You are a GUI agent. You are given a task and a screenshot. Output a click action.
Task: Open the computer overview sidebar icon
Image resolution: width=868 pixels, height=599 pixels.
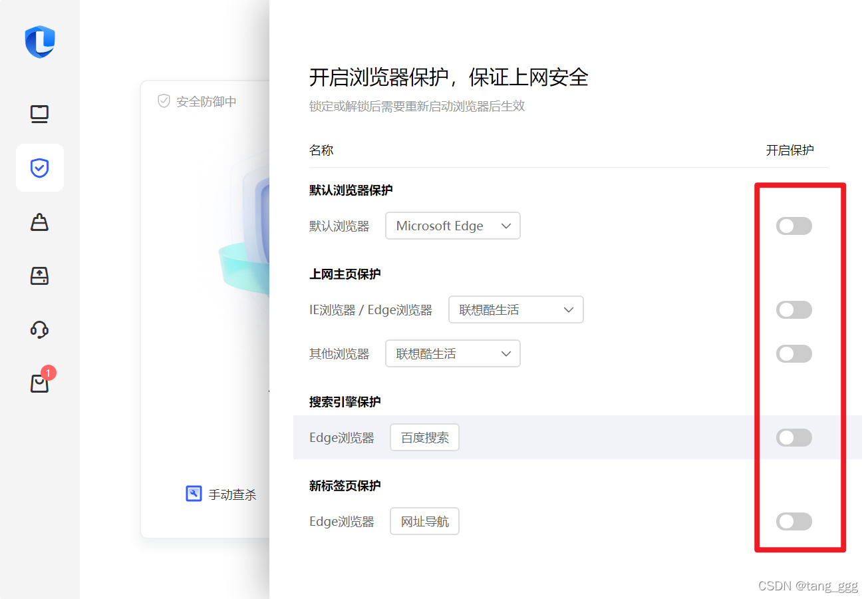point(40,114)
